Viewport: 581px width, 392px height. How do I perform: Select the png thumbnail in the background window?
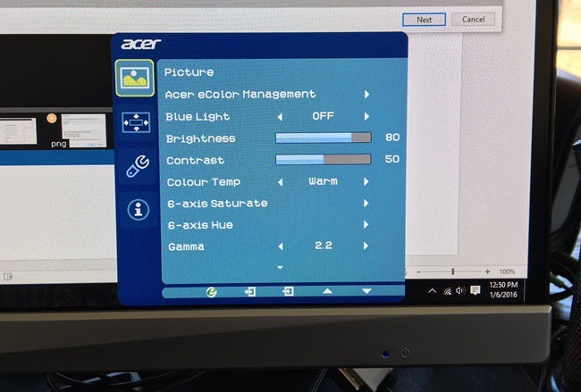click(84, 130)
